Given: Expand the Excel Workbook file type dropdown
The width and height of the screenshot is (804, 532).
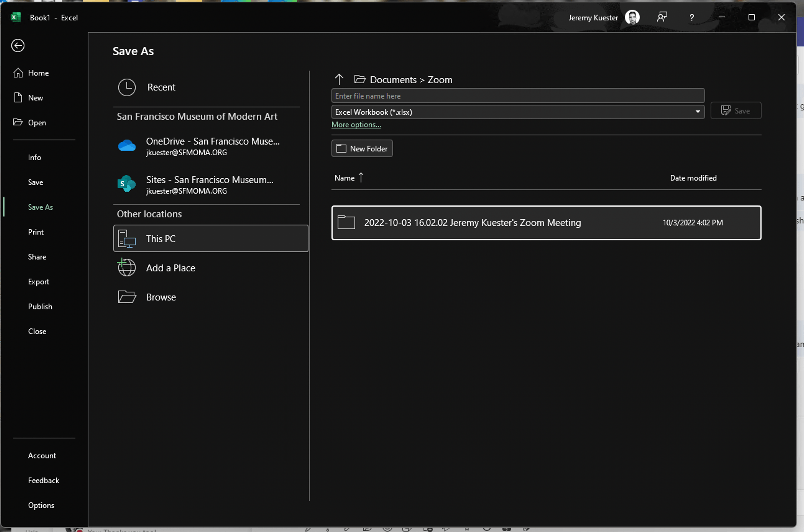Looking at the screenshot, I should click(x=697, y=112).
